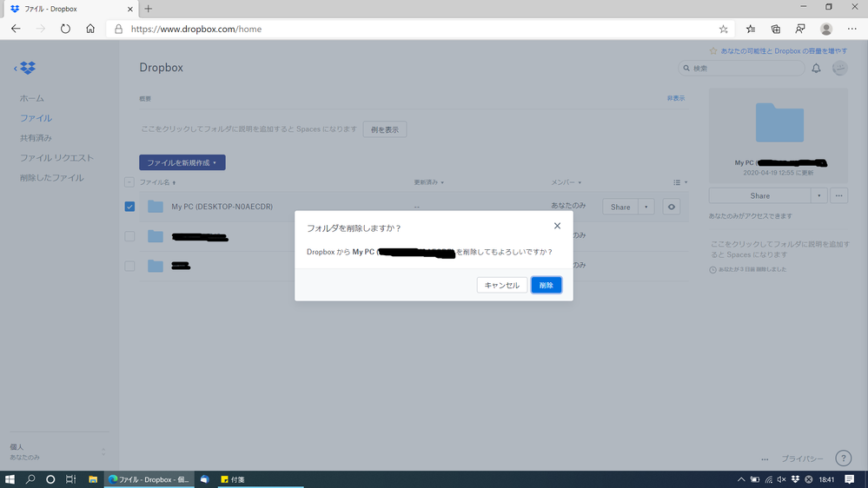Open '削除したファイル' in the sidebar
Screen dimensions: 868x488
pos(52,178)
